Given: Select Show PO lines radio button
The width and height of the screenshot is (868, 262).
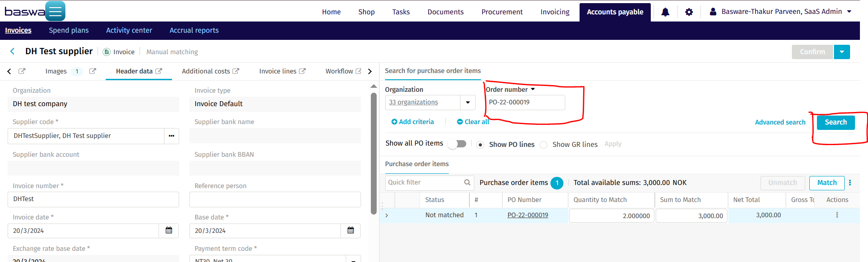Looking at the screenshot, I should point(480,145).
